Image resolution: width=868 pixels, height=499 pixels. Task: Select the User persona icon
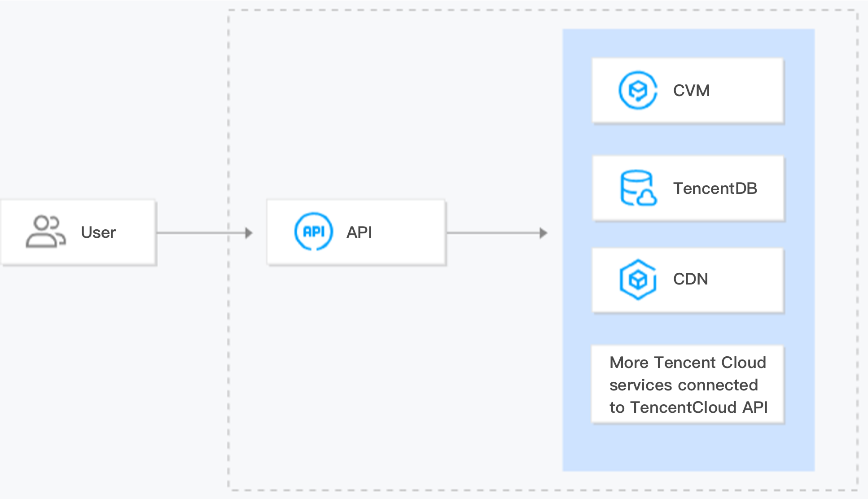(x=46, y=232)
